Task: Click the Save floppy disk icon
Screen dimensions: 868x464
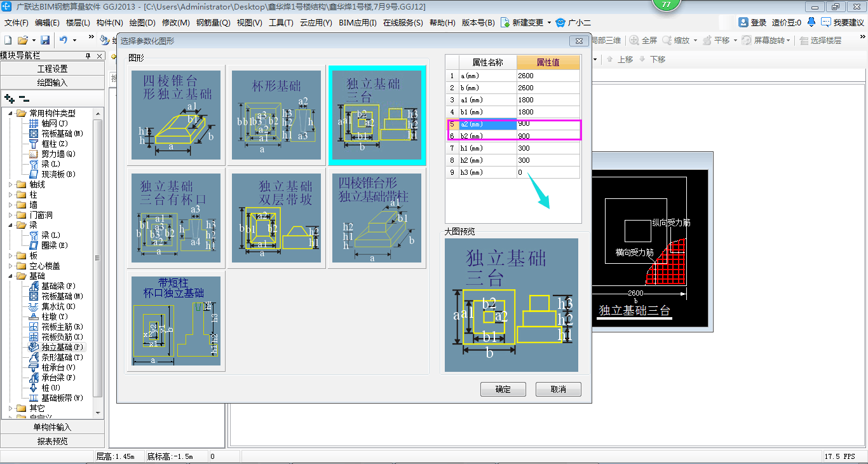Action: (x=45, y=40)
